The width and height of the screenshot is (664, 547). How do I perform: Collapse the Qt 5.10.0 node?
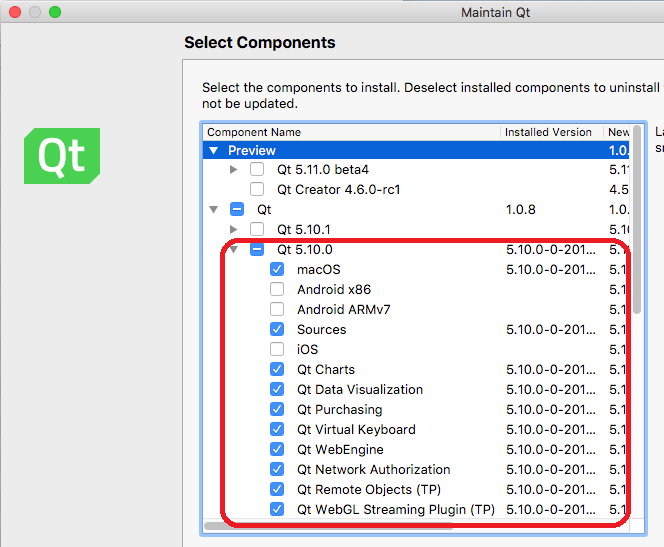234,249
